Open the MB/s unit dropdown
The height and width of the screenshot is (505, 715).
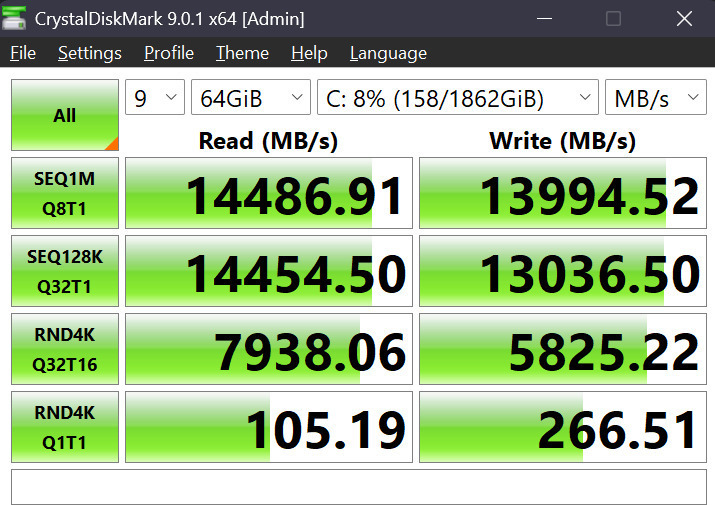coord(656,98)
